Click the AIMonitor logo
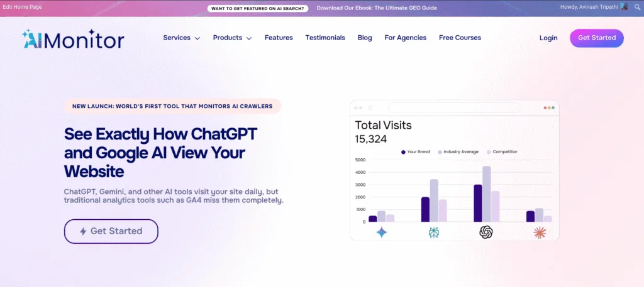 [73, 39]
